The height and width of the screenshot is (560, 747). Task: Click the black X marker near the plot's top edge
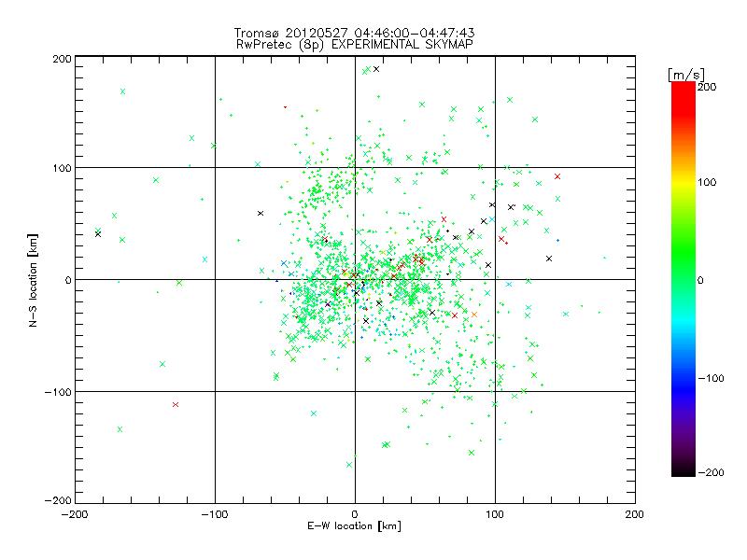click(376, 69)
